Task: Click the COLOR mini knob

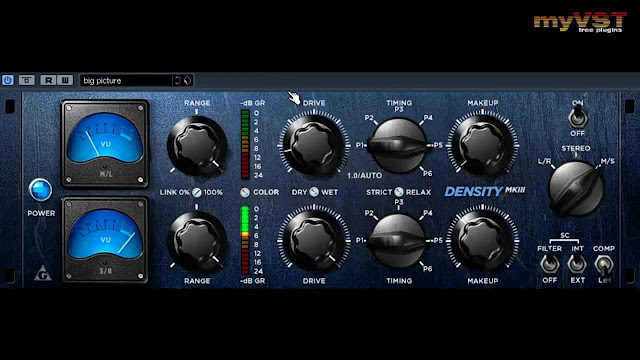Action: [245, 193]
